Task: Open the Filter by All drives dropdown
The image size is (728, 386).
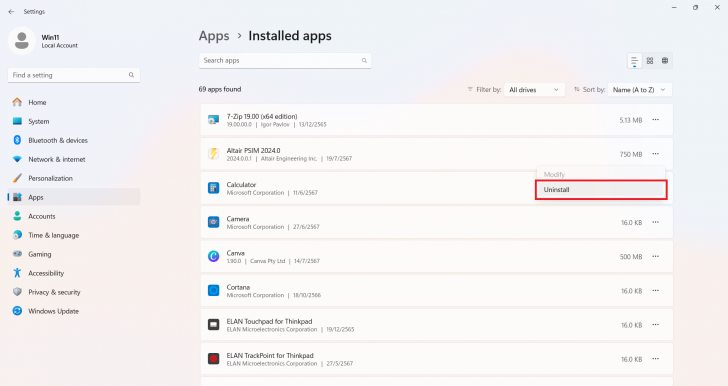Action: tap(534, 90)
